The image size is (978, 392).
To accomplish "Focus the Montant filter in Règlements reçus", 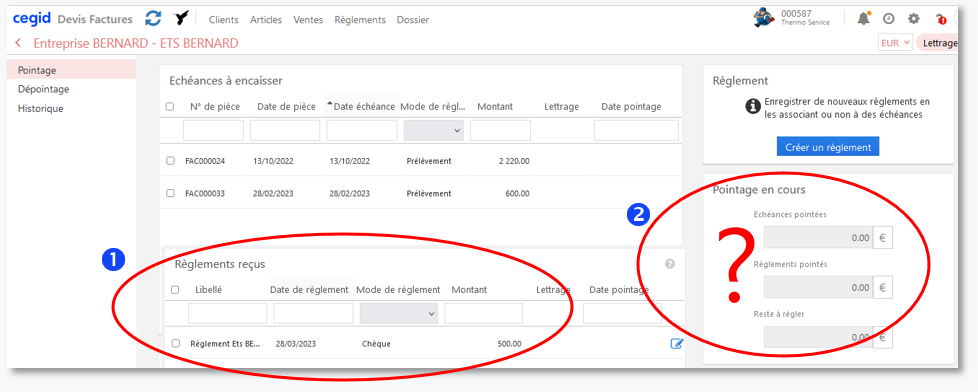I will tap(483, 313).
